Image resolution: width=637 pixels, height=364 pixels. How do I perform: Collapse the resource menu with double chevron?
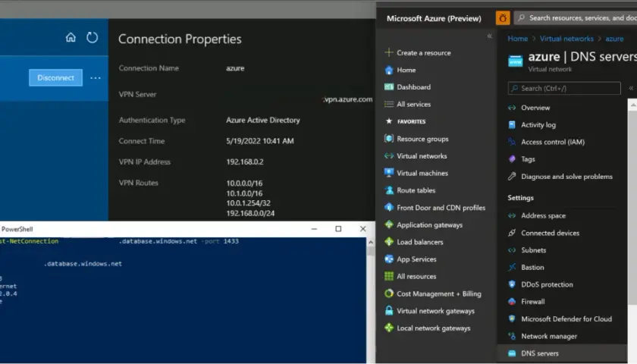pos(631,88)
